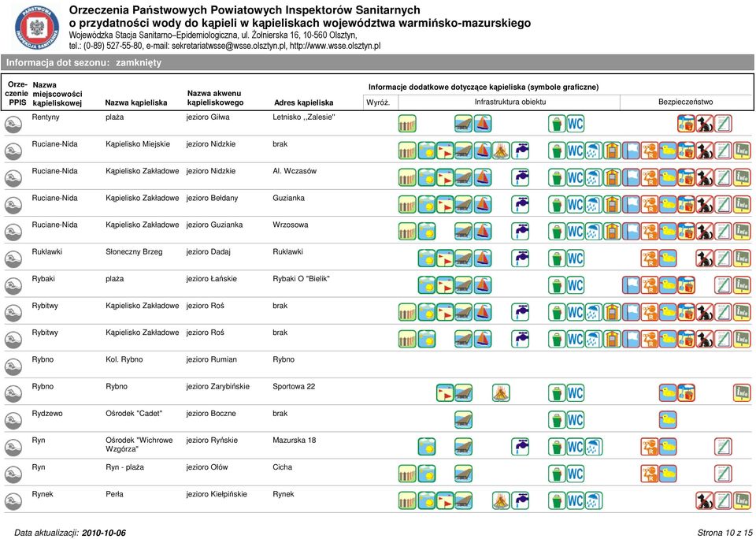
Task: Click the "Informacja dot sezonu: zamknięty" bar
Action: coord(377,63)
